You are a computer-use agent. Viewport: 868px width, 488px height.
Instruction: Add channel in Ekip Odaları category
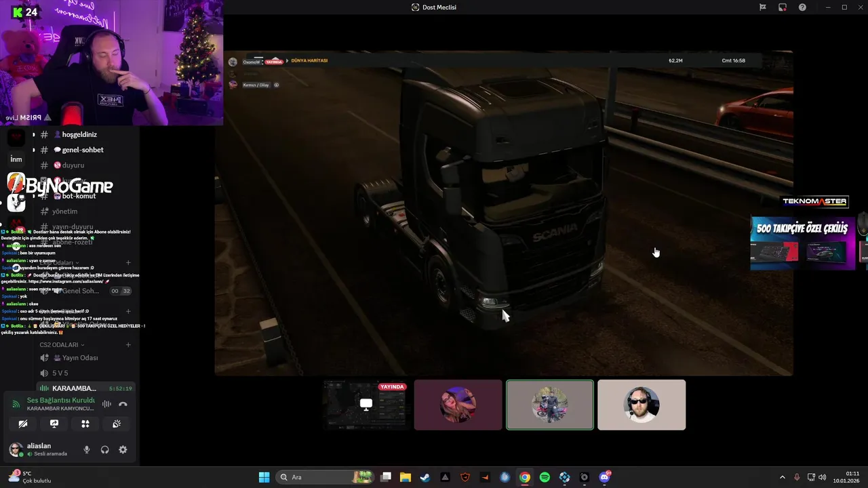point(128,262)
